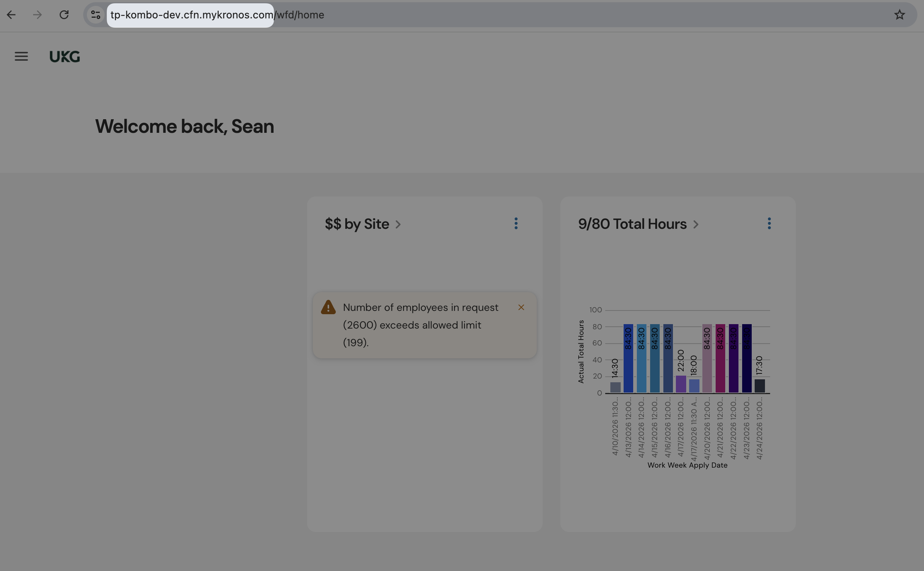Open site information icon in address bar
The height and width of the screenshot is (571, 924).
click(96, 15)
